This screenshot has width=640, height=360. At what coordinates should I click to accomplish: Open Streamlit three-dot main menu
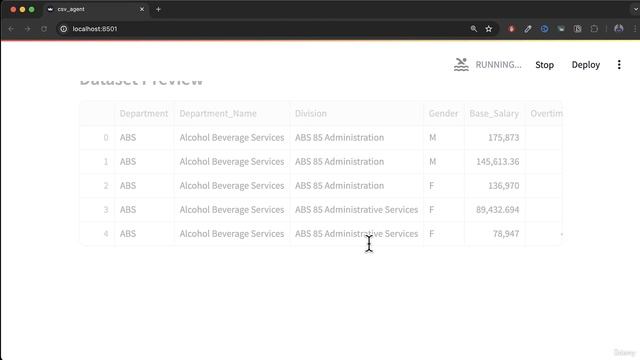click(x=619, y=64)
